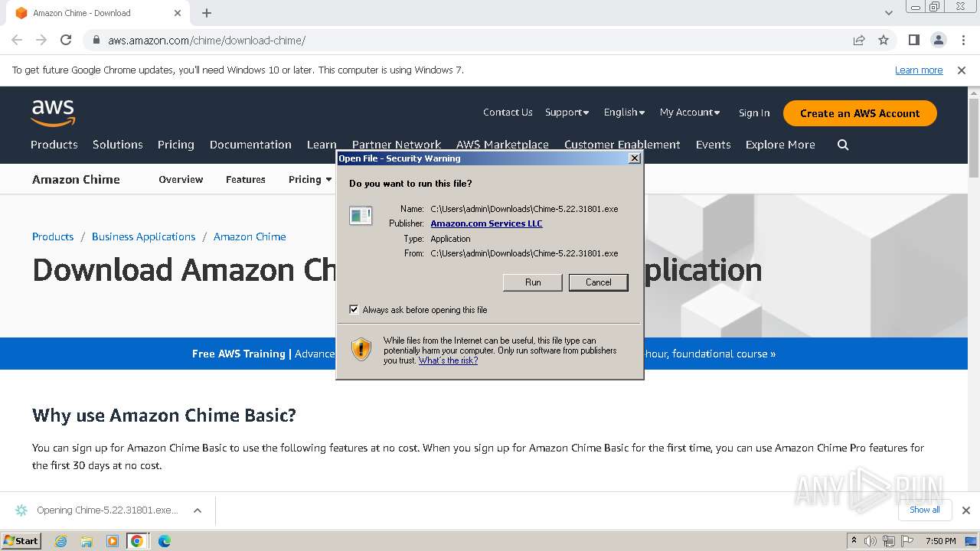Click Run in security warning dialog
The image size is (980, 551).
[533, 282]
